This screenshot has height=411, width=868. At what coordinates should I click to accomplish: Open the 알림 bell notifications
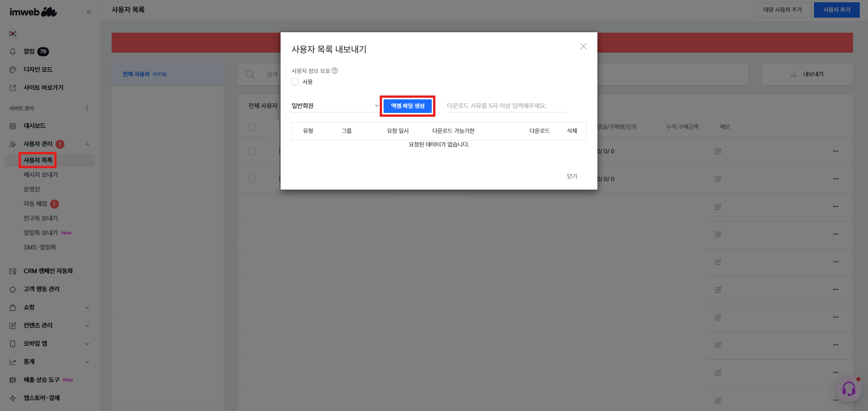pos(13,52)
